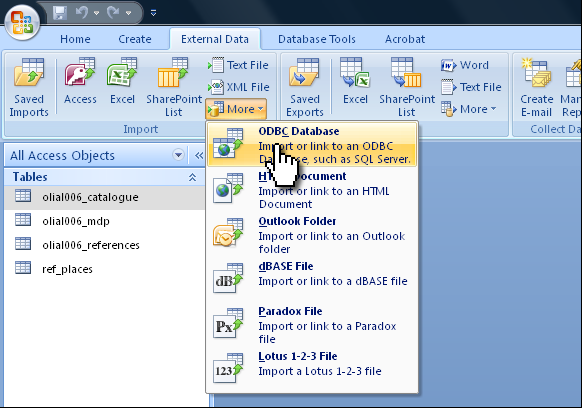Click the Undo arrow icon
582x408 pixels.
82,13
